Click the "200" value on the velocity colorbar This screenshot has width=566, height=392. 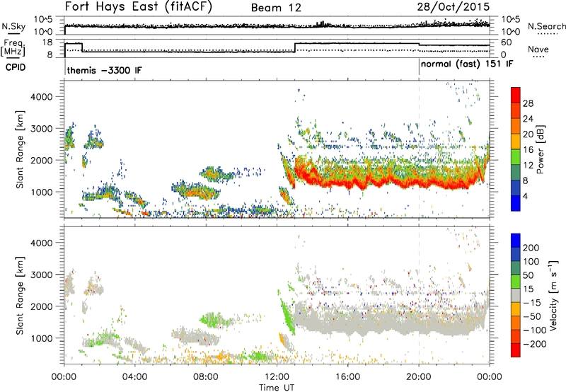(531, 248)
